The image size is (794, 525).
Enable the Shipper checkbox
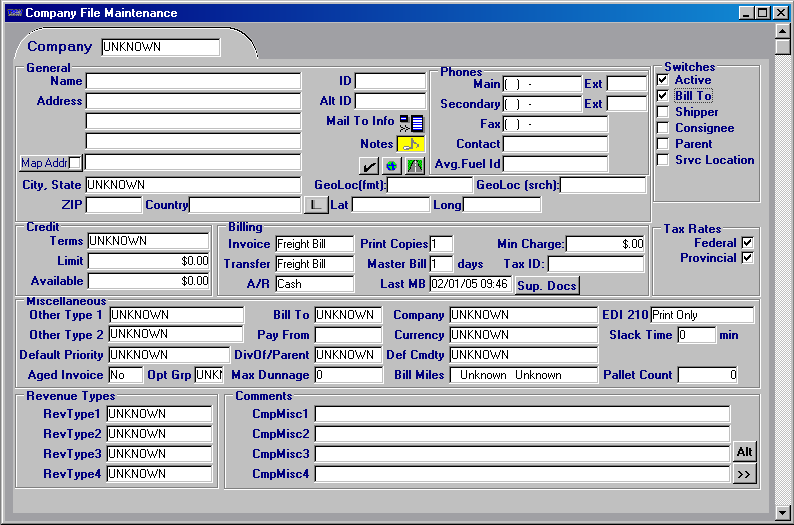[x=663, y=112]
